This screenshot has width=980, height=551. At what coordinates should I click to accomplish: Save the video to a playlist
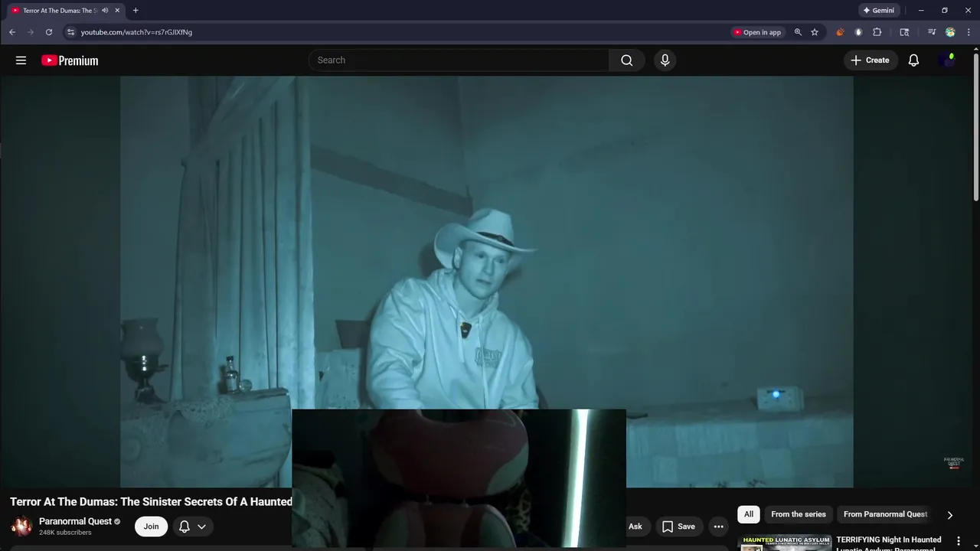678,527
